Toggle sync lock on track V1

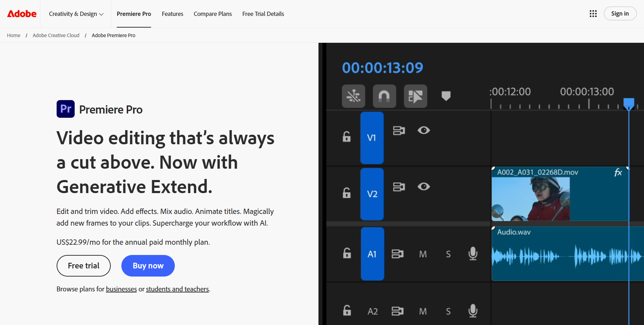coord(399,130)
